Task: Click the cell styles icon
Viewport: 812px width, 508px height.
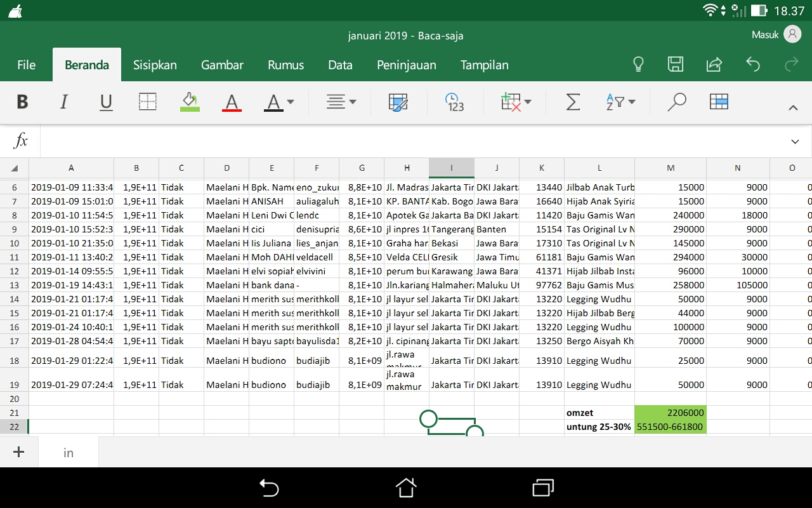Action: [x=398, y=102]
